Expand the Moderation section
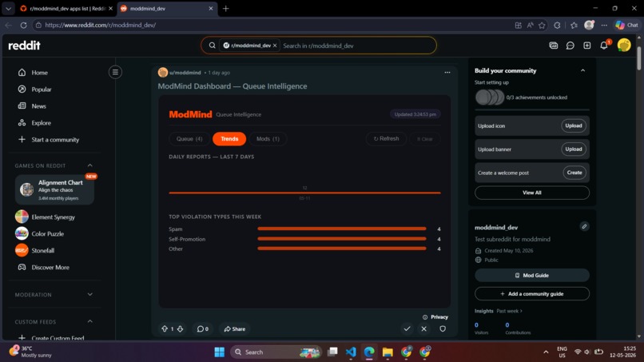Screen dimensions: 644x362 point(90,295)
